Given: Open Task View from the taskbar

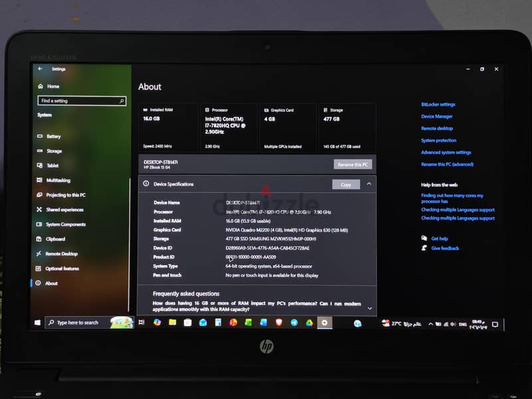Looking at the screenshot, I should point(142,323).
